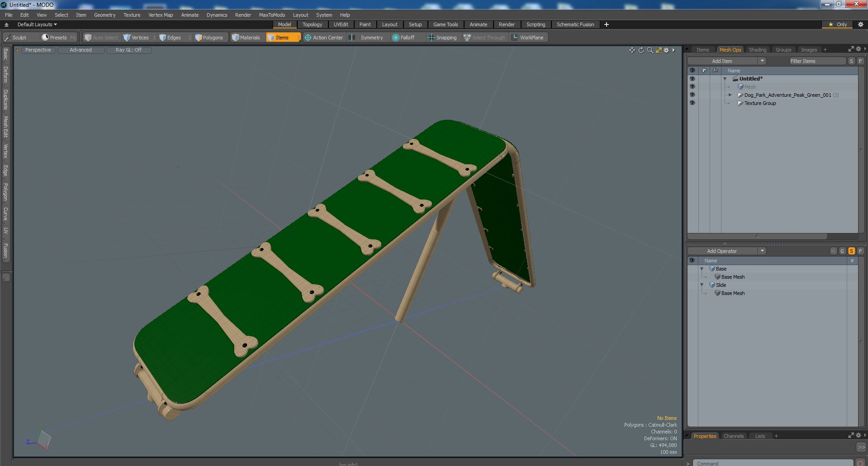Open the Add Operator dropdown arrow

762,251
